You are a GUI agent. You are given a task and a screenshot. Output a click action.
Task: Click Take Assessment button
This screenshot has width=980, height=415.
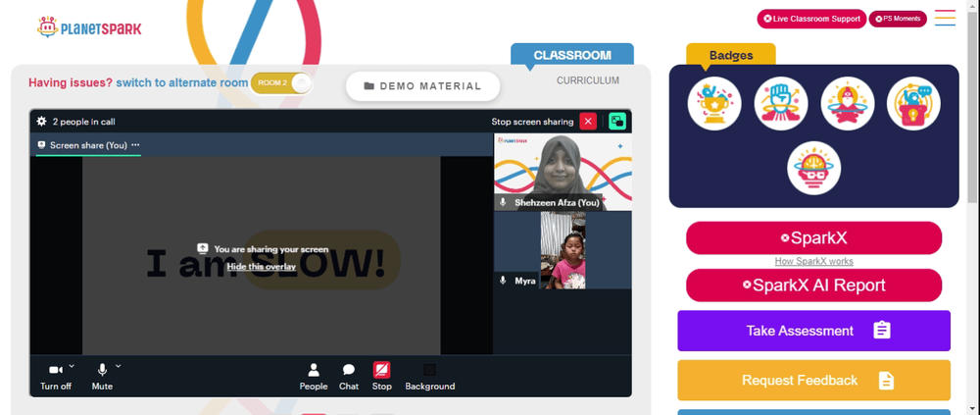(813, 331)
